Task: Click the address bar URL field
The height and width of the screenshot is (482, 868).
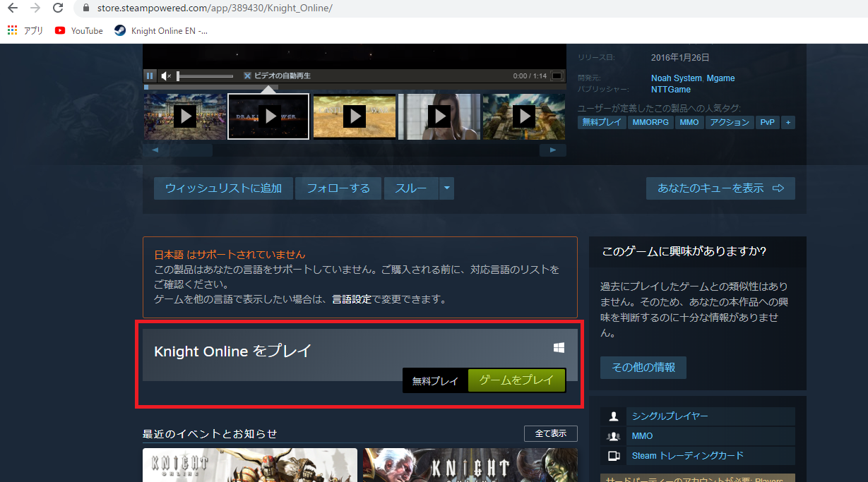Action: (215, 8)
